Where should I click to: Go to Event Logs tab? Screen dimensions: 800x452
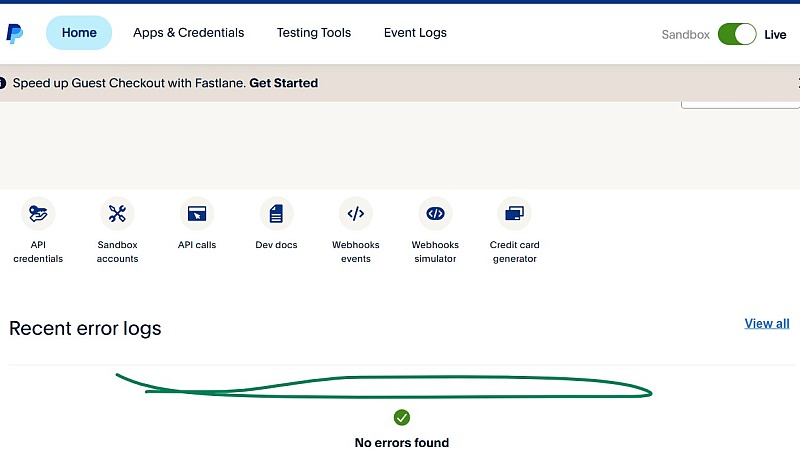click(x=415, y=33)
